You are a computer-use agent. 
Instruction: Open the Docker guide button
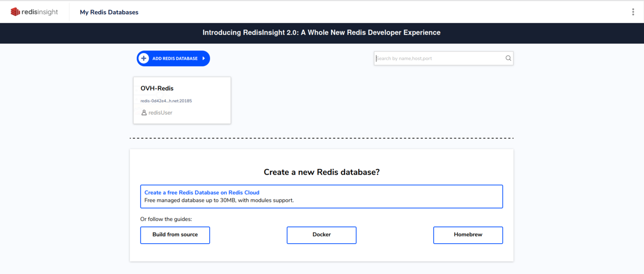[x=322, y=235]
